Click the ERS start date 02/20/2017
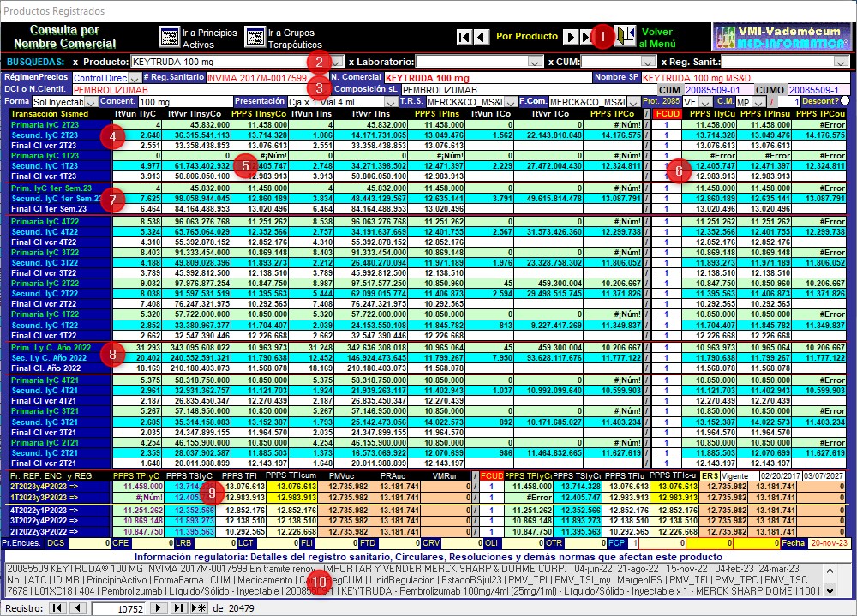This screenshot has height=616, width=857. tap(779, 476)
